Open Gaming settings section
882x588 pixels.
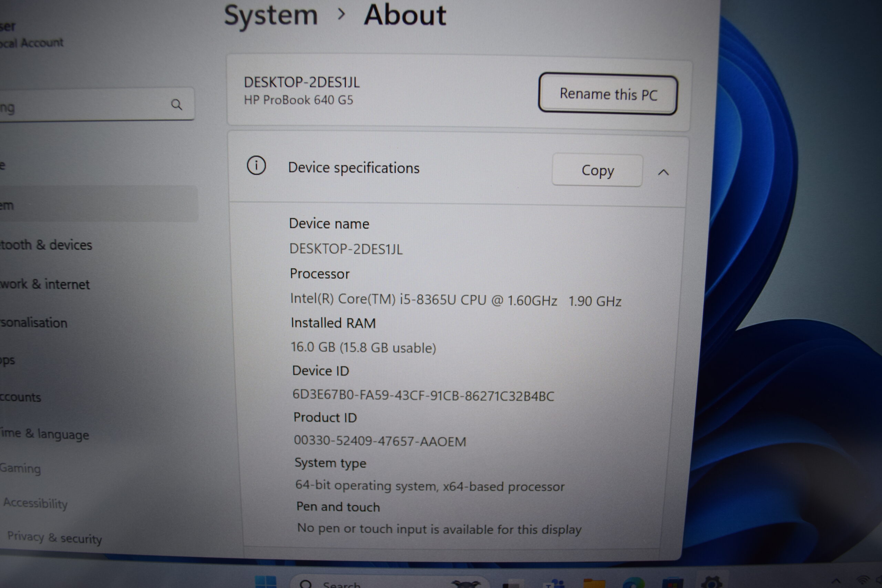click(x=20, y=468)
